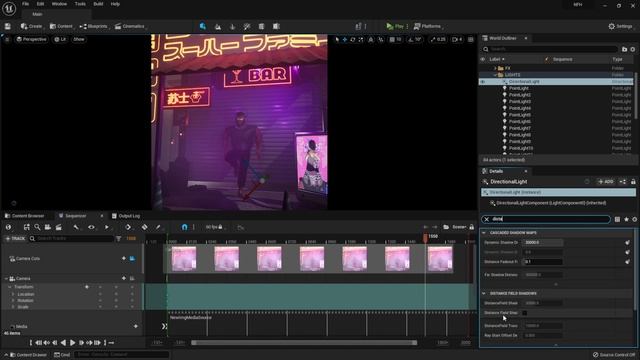Open the Content dropdown in main toolbar

(x=61, y=26)
